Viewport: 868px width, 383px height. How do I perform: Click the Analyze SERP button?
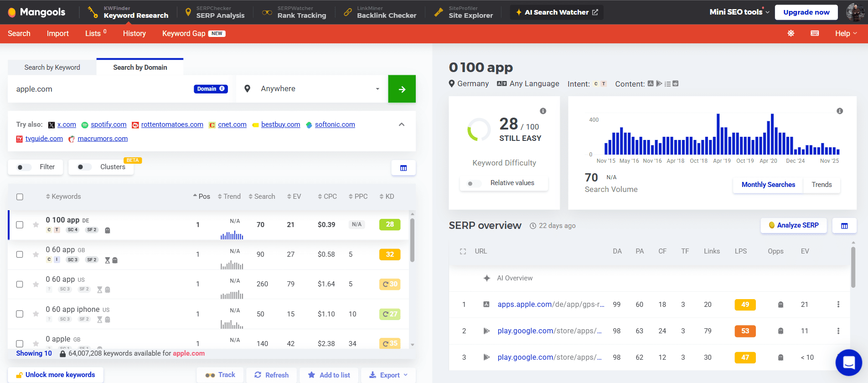point(794,225)
